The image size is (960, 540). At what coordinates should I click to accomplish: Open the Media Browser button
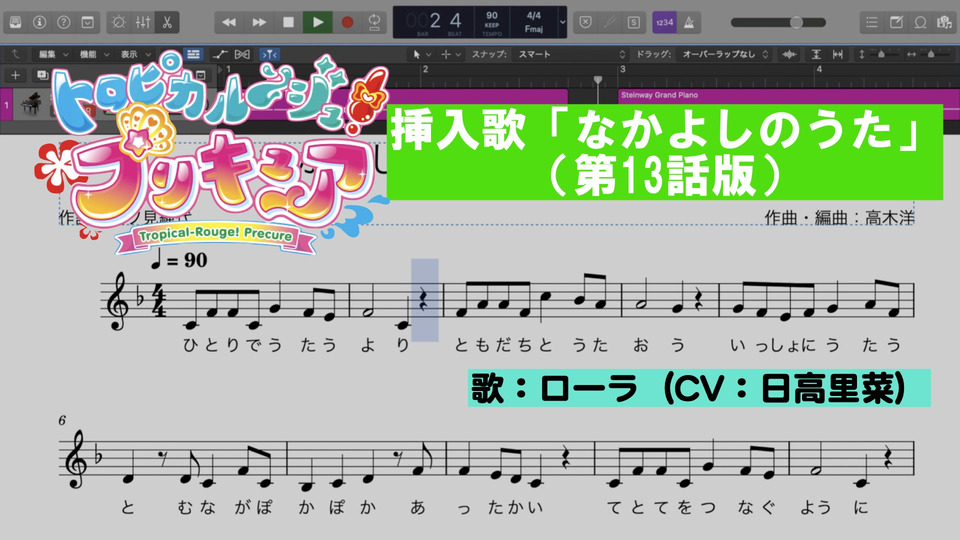click(x=943, y=23)
